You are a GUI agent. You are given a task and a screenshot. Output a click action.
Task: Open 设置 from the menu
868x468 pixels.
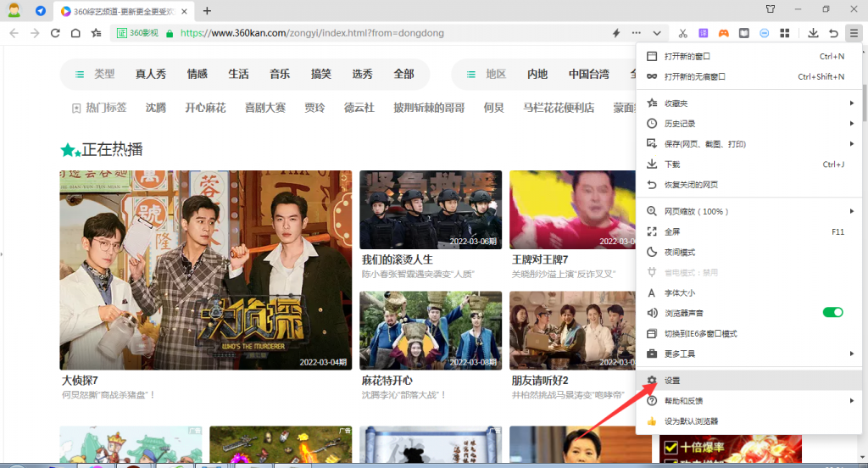point(749,381)
